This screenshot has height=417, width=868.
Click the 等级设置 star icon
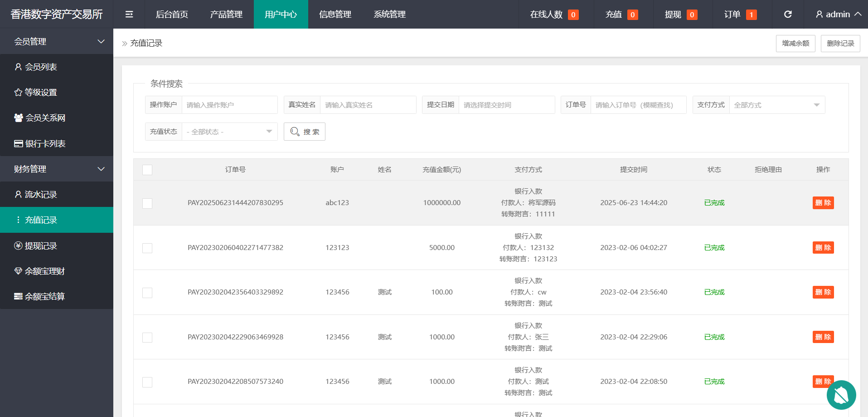pyautogui.click(x=18, y=93)
